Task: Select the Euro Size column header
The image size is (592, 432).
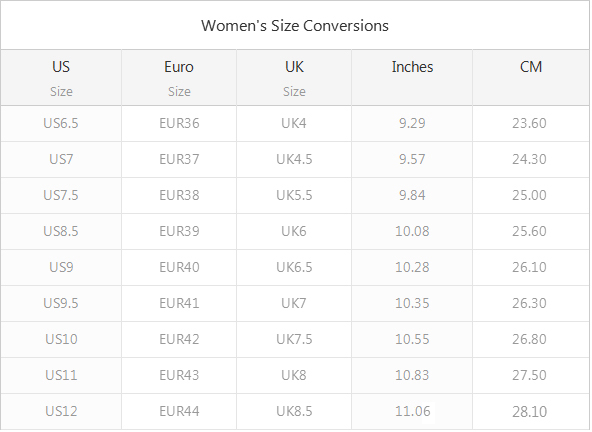Action: point(179,78)
